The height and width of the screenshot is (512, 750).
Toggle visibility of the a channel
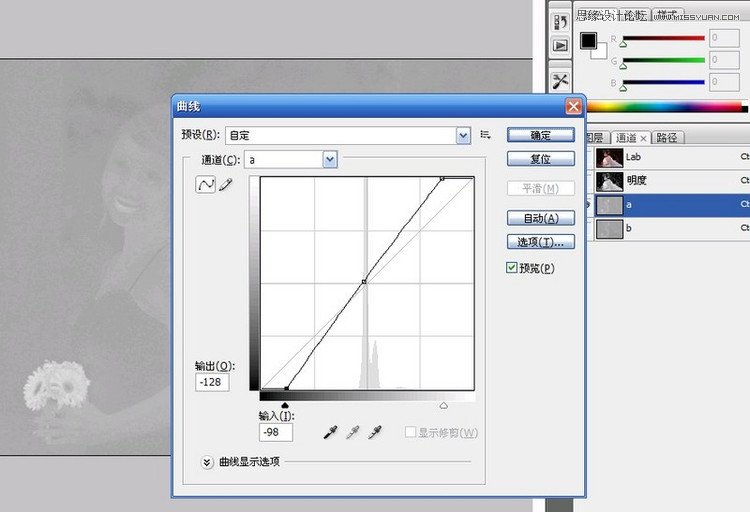tap(589, 205)
